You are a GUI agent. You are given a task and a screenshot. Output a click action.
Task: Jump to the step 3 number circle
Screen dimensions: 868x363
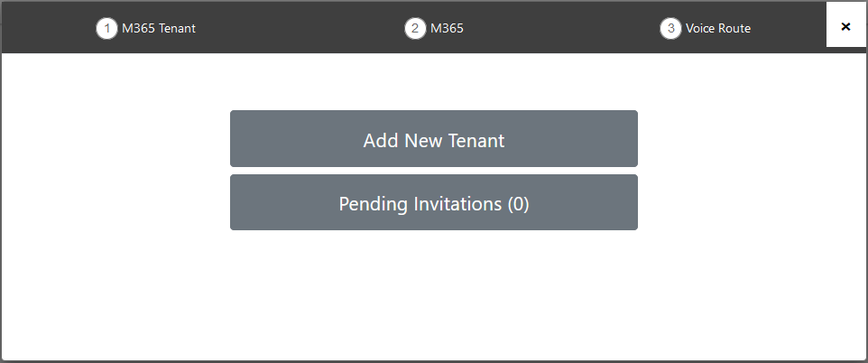pyautogui.click(x=670, y=28)
